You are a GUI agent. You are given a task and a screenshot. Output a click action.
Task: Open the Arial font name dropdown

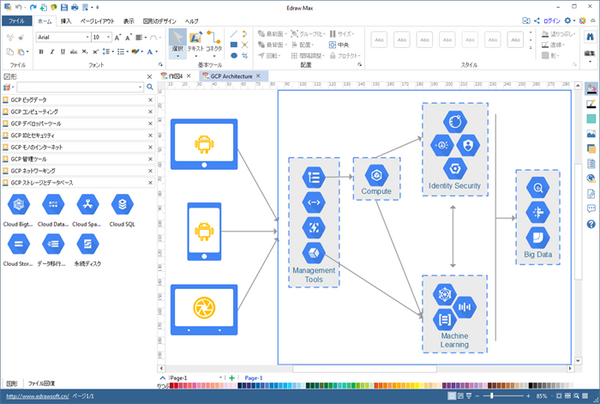point(87,37)
